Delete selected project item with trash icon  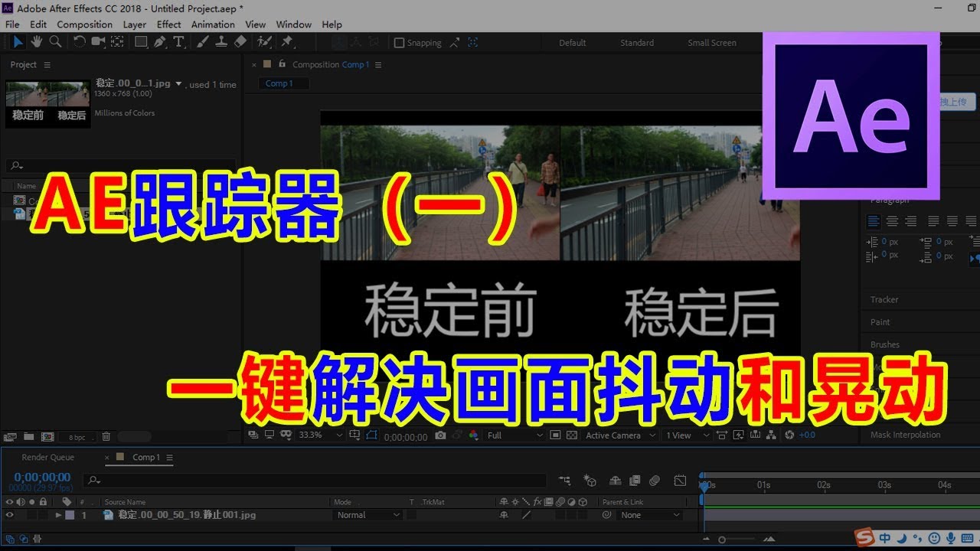tap(106, 437)
